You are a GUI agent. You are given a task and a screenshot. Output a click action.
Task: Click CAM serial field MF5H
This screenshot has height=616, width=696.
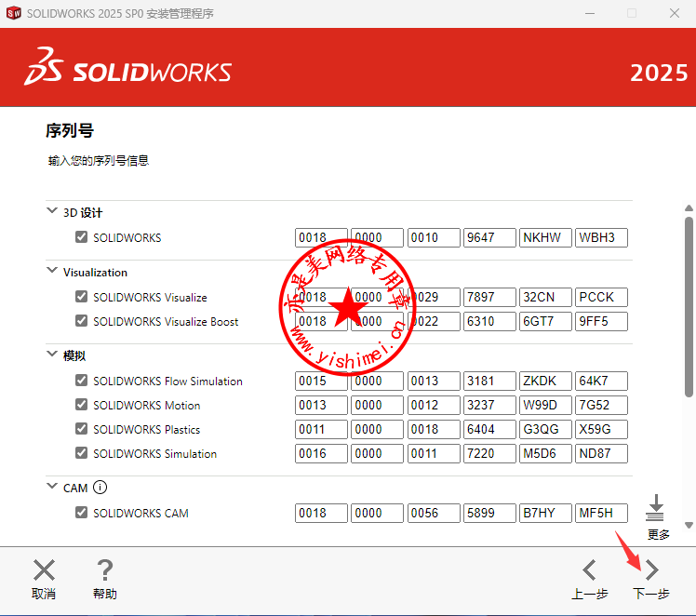[x=601, y=513]
